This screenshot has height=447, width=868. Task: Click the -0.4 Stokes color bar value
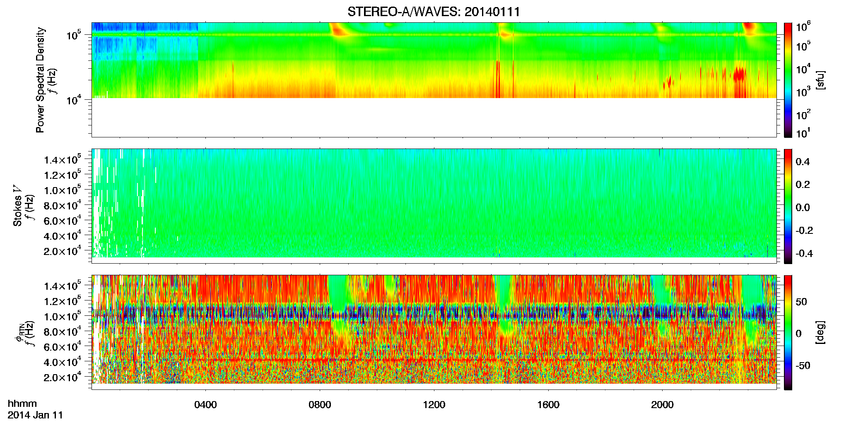(804, 253)
